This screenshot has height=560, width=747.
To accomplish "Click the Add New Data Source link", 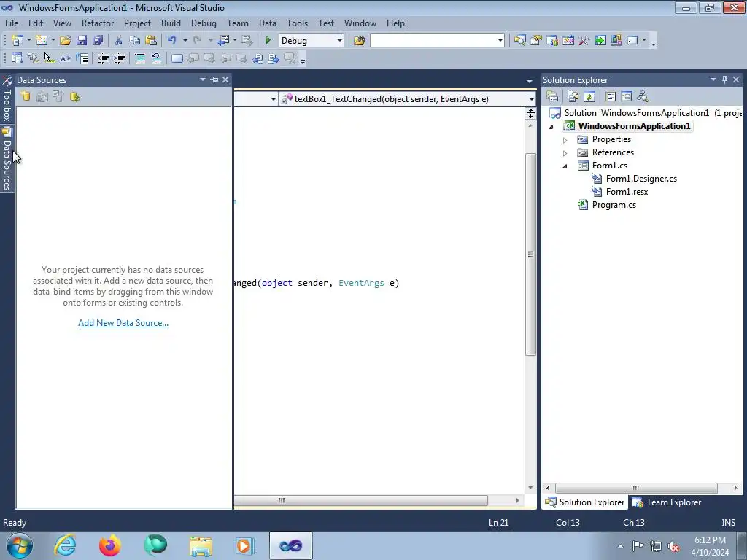I will click(x=123, y=323).
